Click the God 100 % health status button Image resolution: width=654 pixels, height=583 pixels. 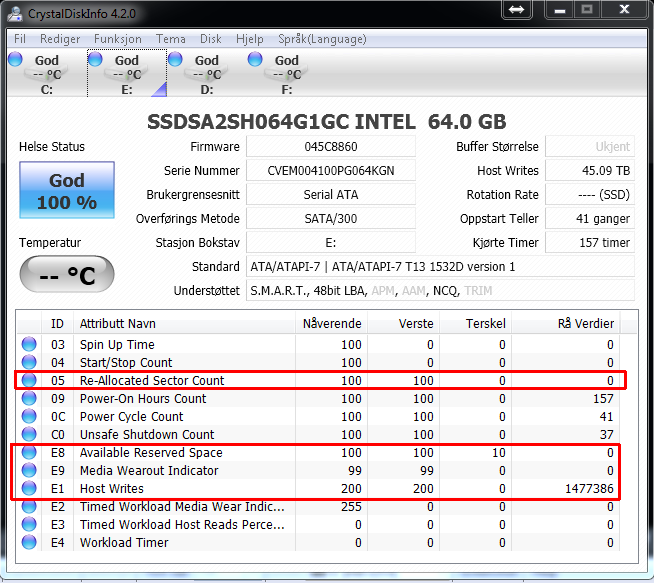[67, 190]
